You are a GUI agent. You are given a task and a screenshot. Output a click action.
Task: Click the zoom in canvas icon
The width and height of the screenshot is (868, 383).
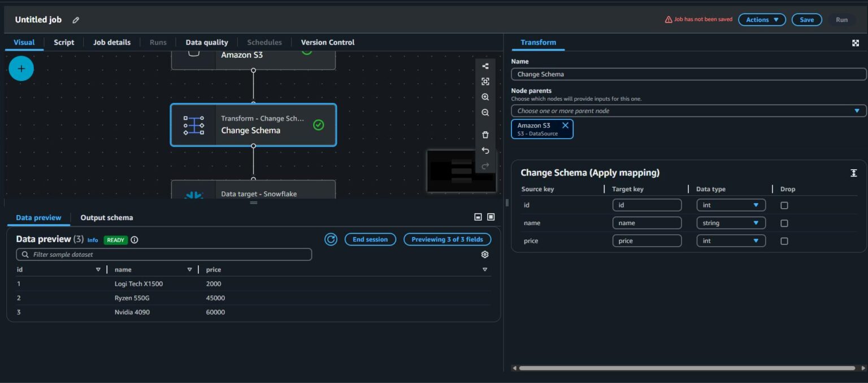pos(485,97)
